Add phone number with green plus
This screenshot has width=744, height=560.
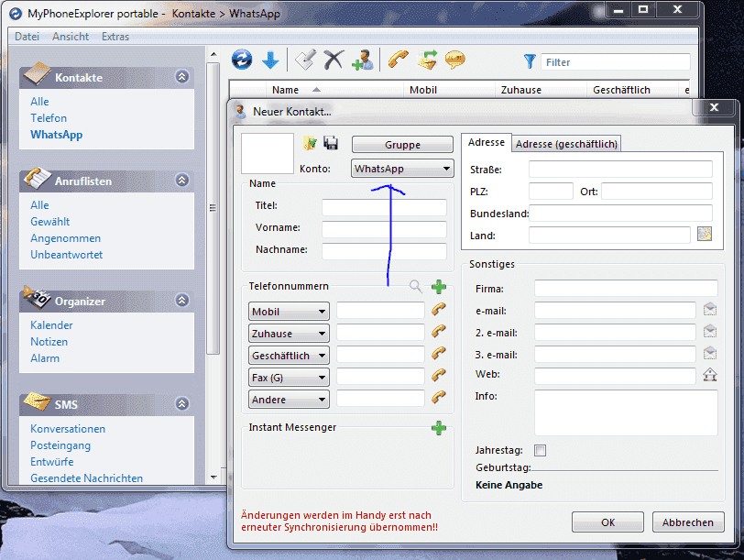[x=439, y=287]
